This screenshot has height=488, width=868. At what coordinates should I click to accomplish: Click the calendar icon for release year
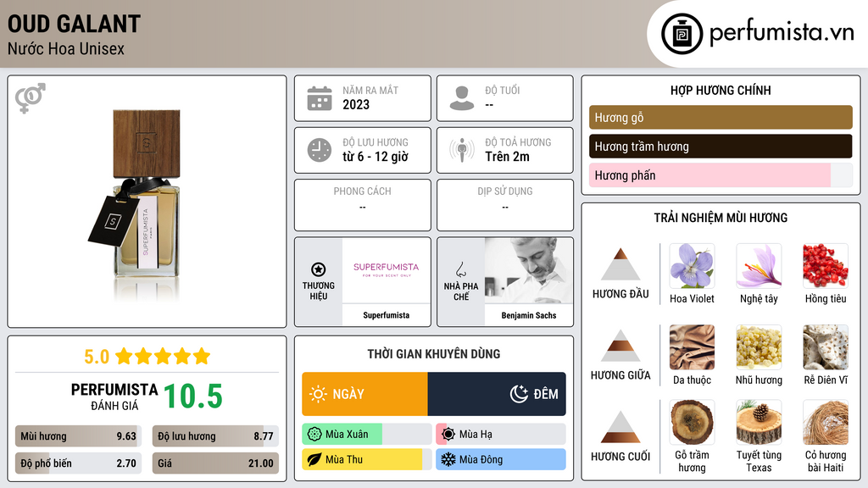[x=320, y=98]
